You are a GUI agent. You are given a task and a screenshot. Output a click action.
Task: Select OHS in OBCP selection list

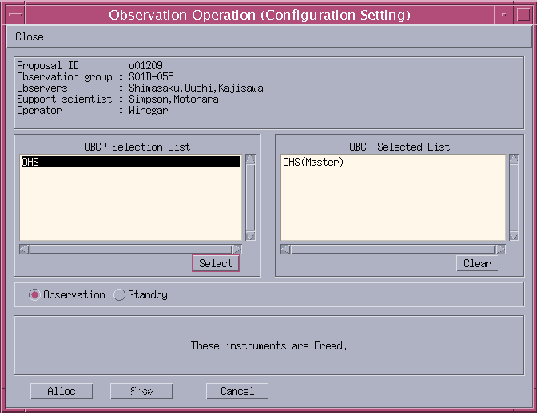[130, 162]
